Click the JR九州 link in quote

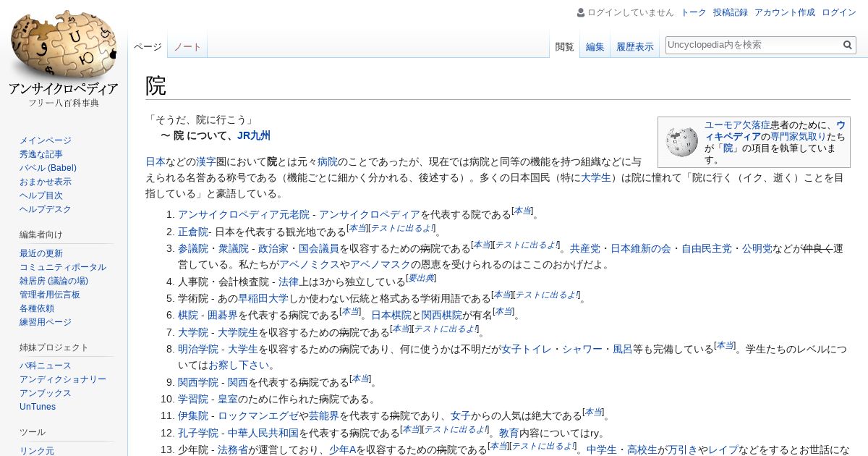click(254, 135)
